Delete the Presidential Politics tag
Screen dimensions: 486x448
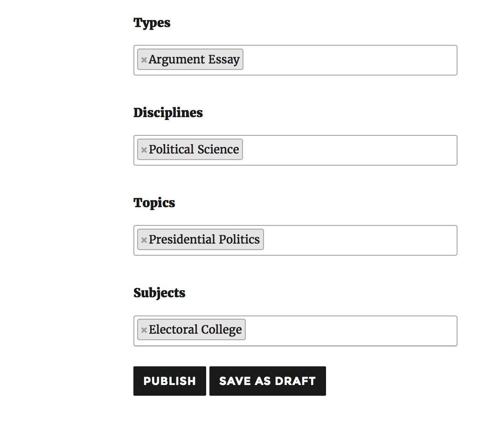144,240
